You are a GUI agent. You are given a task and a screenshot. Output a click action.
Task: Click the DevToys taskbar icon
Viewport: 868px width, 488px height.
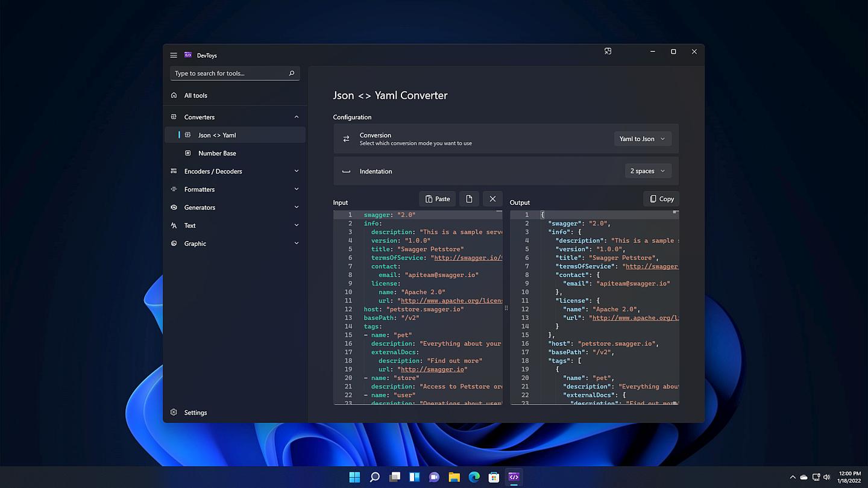[x=514, y=477]
